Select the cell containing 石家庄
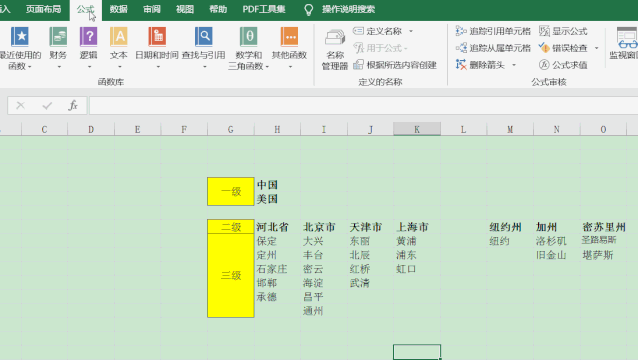The image size is (638, 360). [277, 269]
